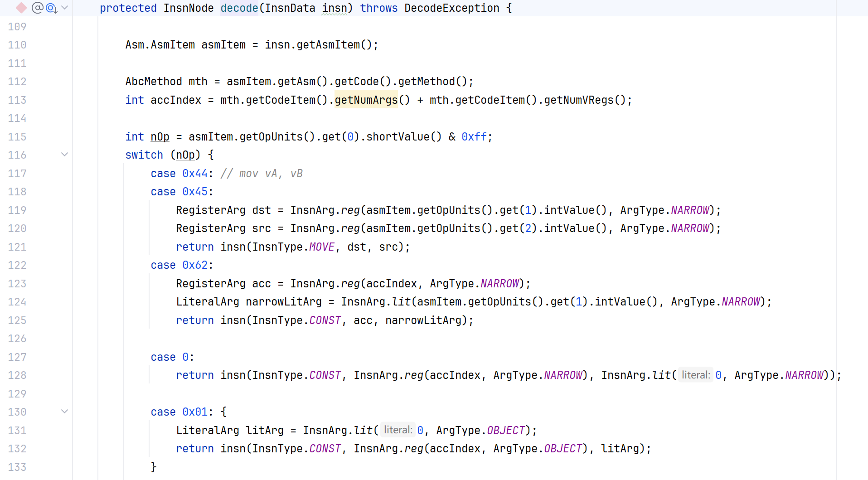868x480 pixels.
Task: Click shortValue call on line 115
Action: pos(398,137)
